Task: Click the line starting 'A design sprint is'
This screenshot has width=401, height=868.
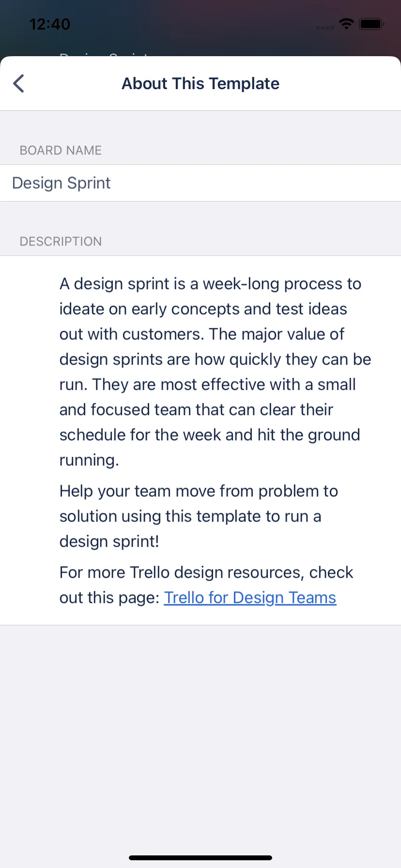Action: click(210, 284)
